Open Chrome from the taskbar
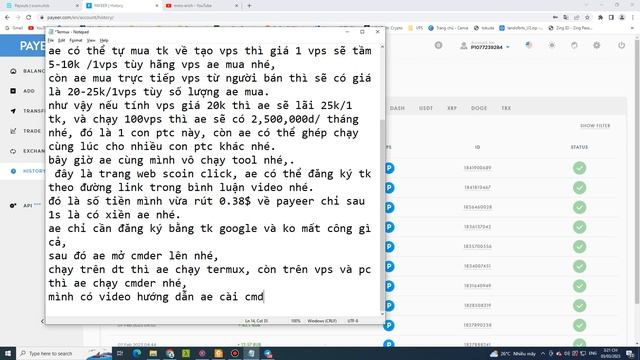The height and width of the screenshot is (360, 640). tap(170, 353)
